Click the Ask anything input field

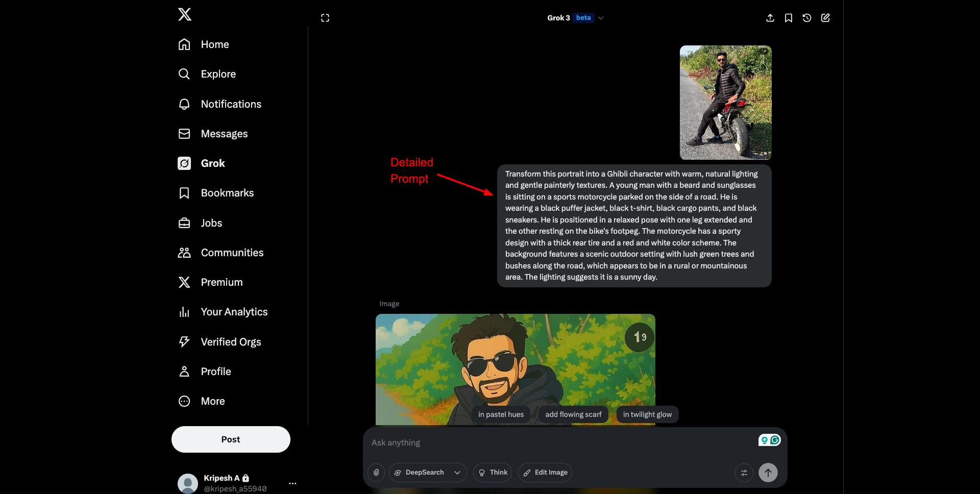pos(561,443)
